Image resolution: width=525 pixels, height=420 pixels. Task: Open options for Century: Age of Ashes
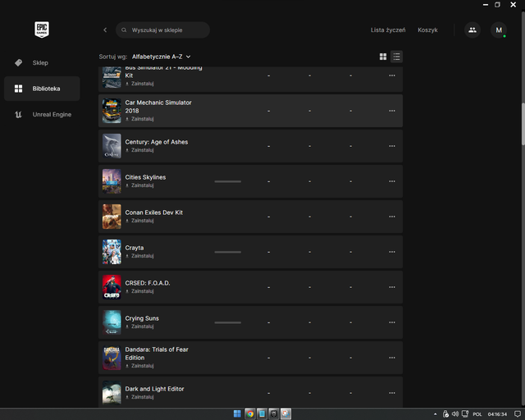(x=392, y=146)
